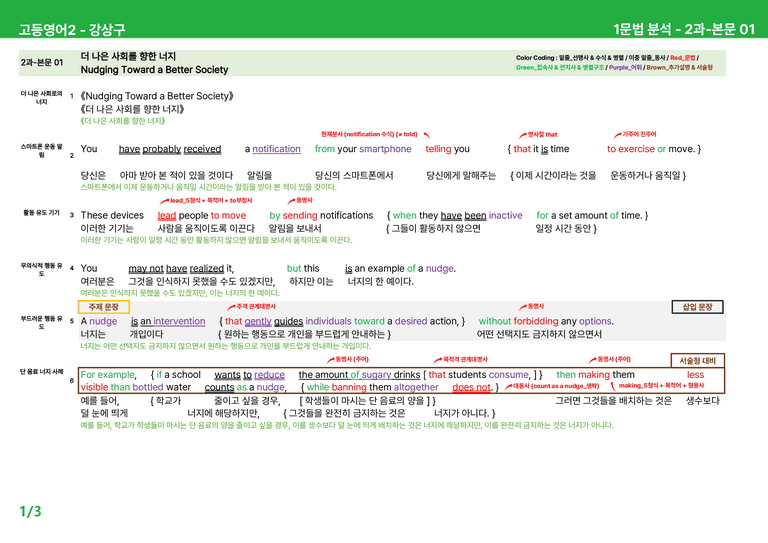Click the underlined word notification in sentence 2
The width and height of the screenshot is (768, 543).
pos(276,149)
